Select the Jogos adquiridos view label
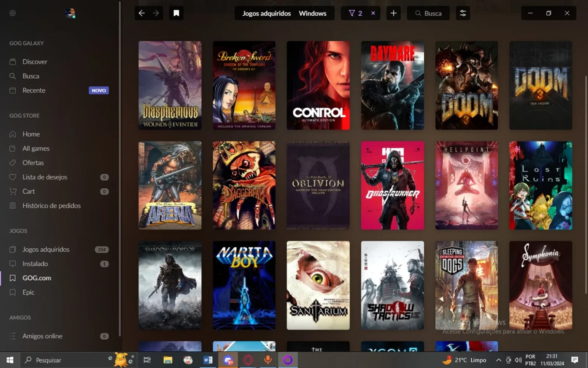Viewport: 588px width, 368px height. pyautogui.click(x=266, y=13)
